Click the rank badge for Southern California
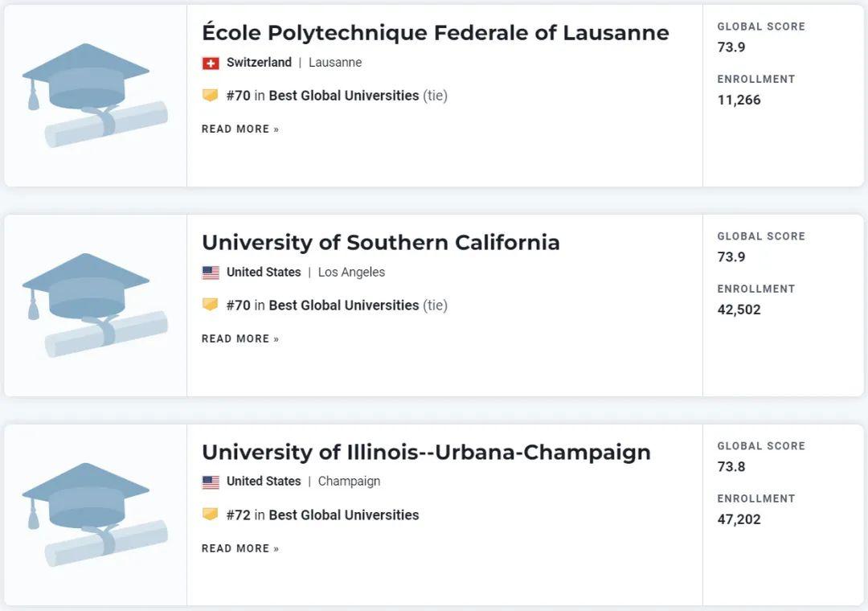Viewport: 868px width, 611px height. 211,305
